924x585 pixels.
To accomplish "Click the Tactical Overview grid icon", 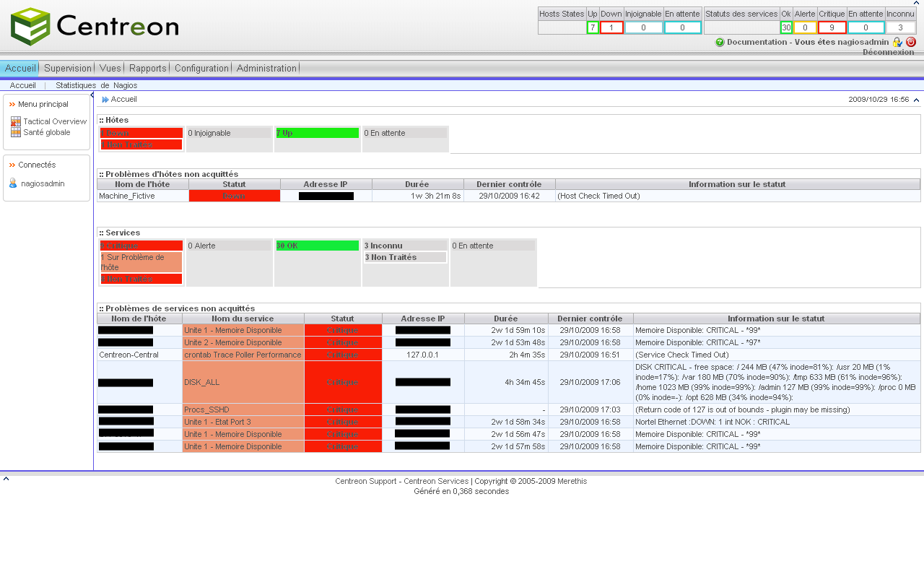I will tap(16, 121).
